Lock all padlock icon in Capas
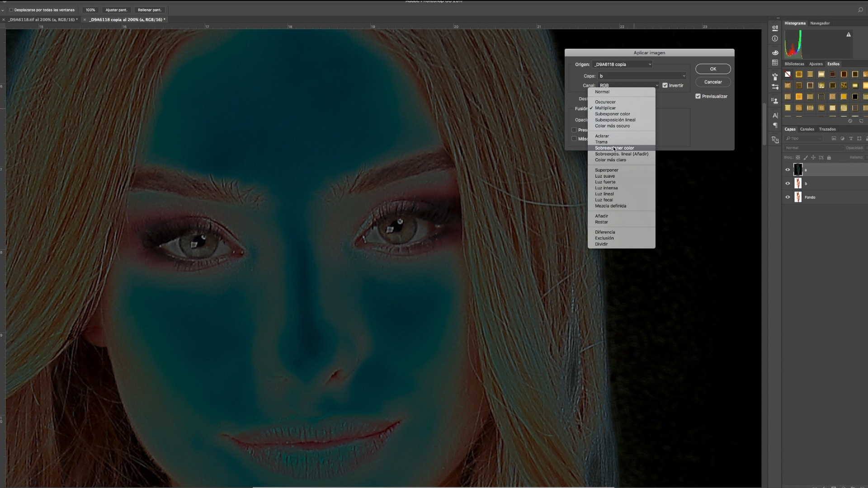The width and height of the screenshot is (868, 488). (829, 157)
